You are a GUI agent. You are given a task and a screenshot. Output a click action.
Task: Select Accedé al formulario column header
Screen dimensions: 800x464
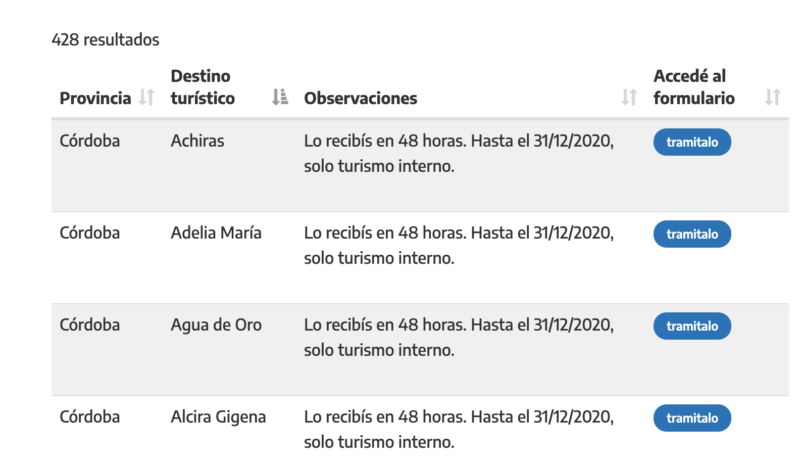pos(694,87)
